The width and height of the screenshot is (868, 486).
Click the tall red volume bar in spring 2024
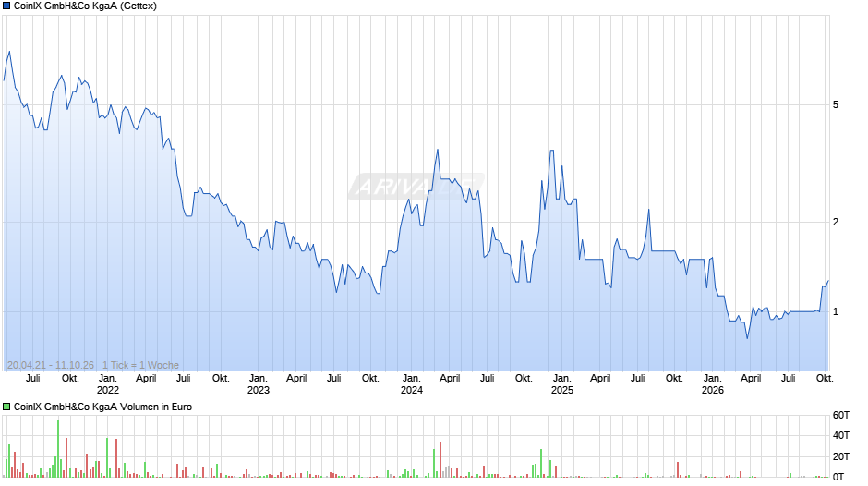(x=440, y=459)
